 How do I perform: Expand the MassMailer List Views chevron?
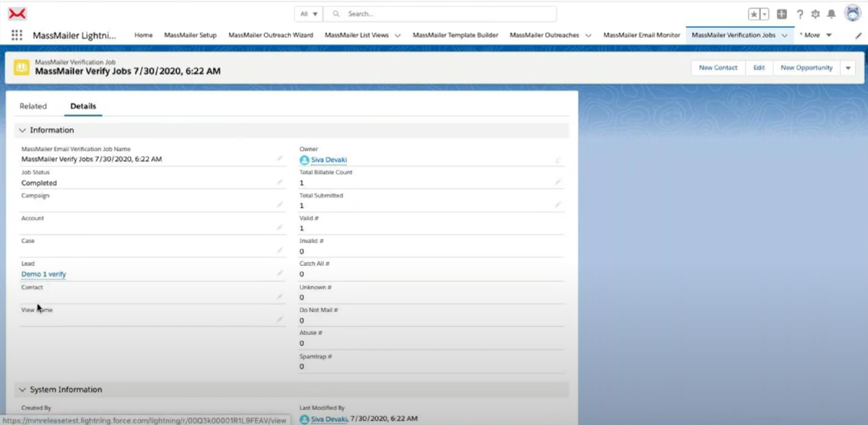tap(397, 36)
